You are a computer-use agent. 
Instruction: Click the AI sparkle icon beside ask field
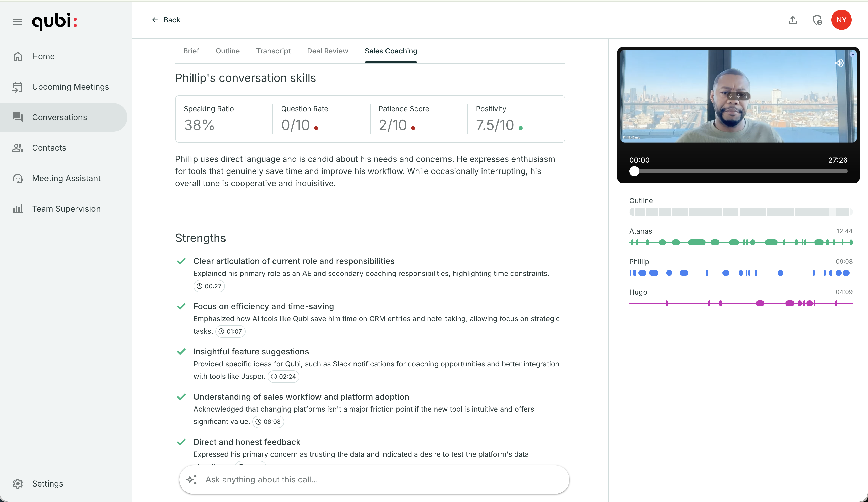(x=192, y=480)
